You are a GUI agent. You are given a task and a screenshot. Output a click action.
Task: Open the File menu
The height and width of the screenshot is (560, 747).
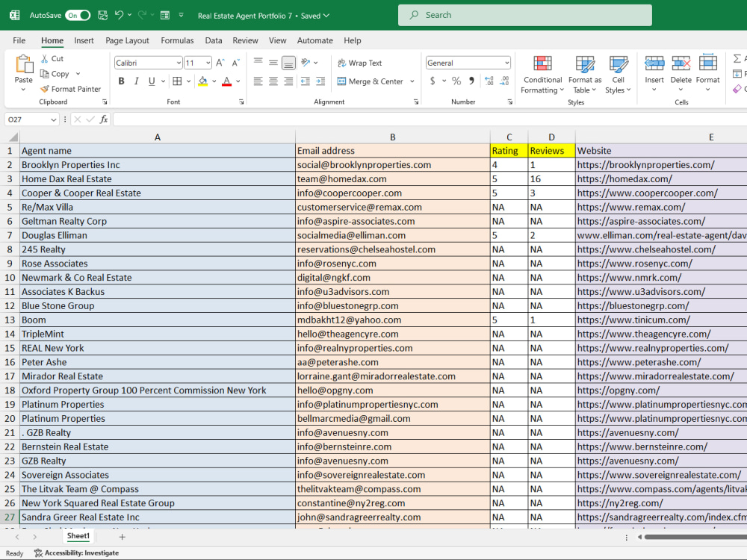point(19,40)
